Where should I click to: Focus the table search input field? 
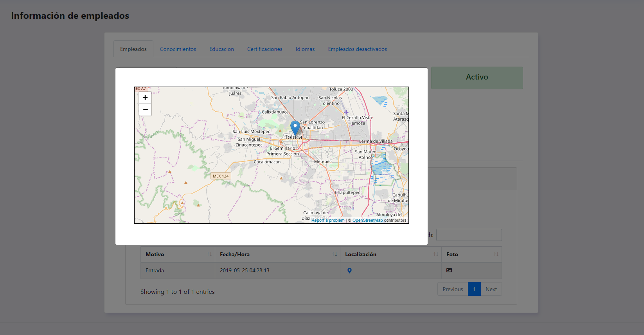pos(469,235)
